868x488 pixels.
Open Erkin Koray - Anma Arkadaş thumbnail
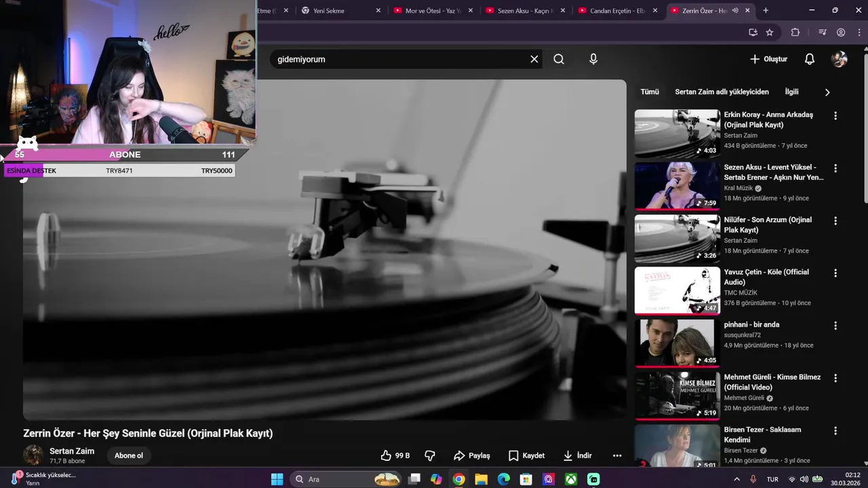[x=677, y=134]
